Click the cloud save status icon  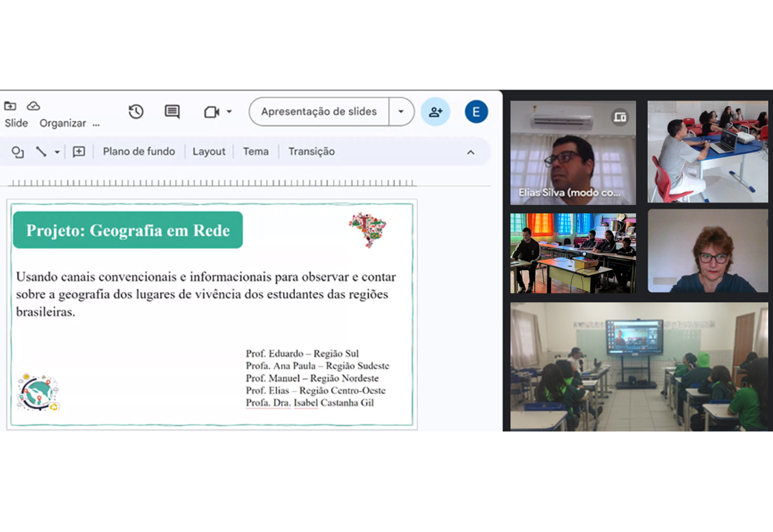[33, 106]
